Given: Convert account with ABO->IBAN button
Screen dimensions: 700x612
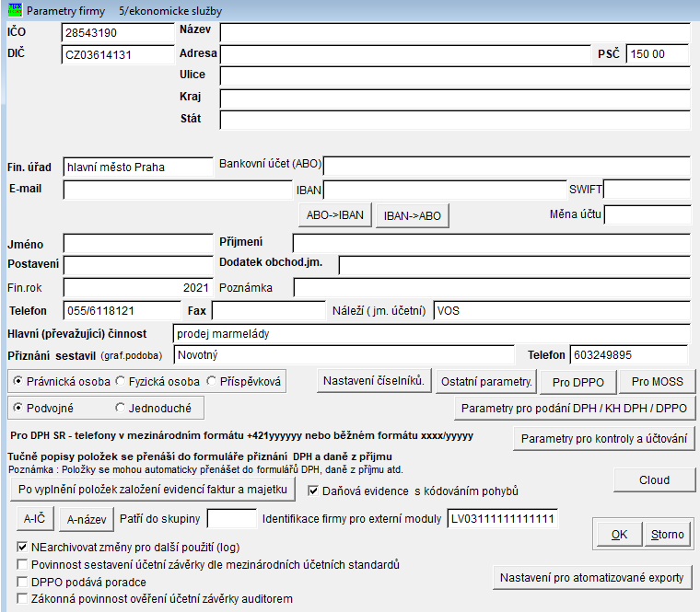Looking at the screenshot, I should [x=335, y=215].
